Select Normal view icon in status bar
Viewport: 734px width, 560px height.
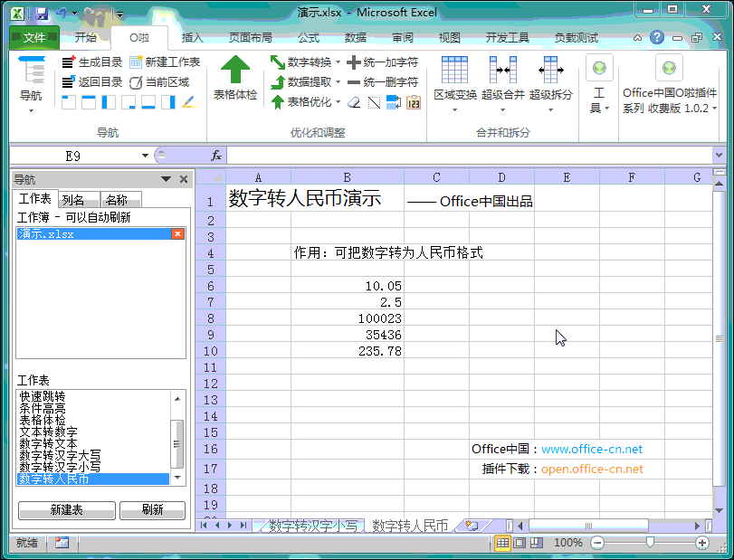click(502, 543)
